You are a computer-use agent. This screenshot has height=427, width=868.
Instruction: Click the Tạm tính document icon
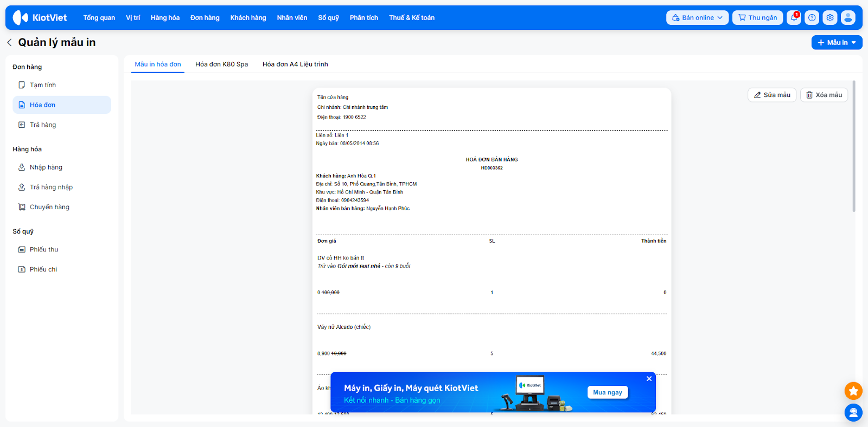pos(22,85)
